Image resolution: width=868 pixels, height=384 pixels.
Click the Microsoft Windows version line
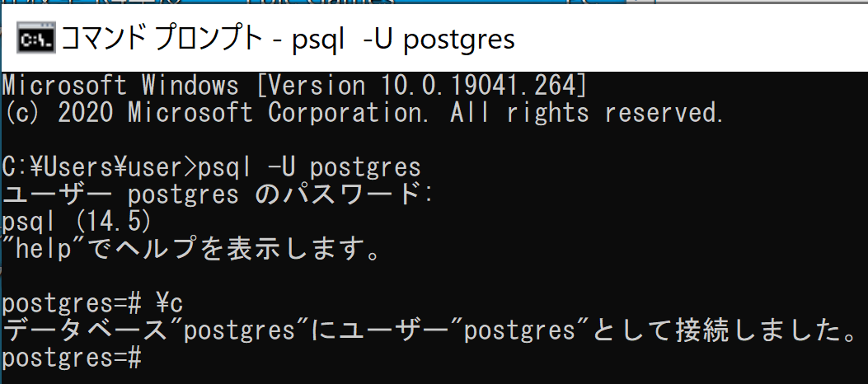pos(294,86)
